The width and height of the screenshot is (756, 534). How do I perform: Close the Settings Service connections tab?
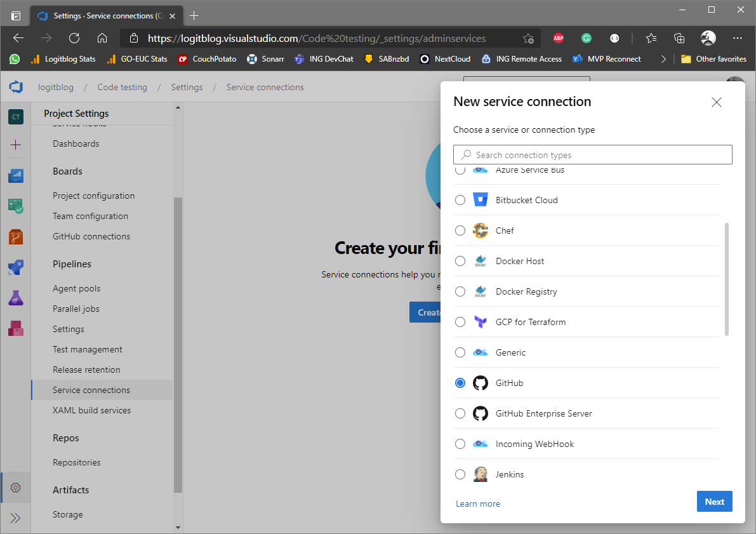click(x=172, y=16)
